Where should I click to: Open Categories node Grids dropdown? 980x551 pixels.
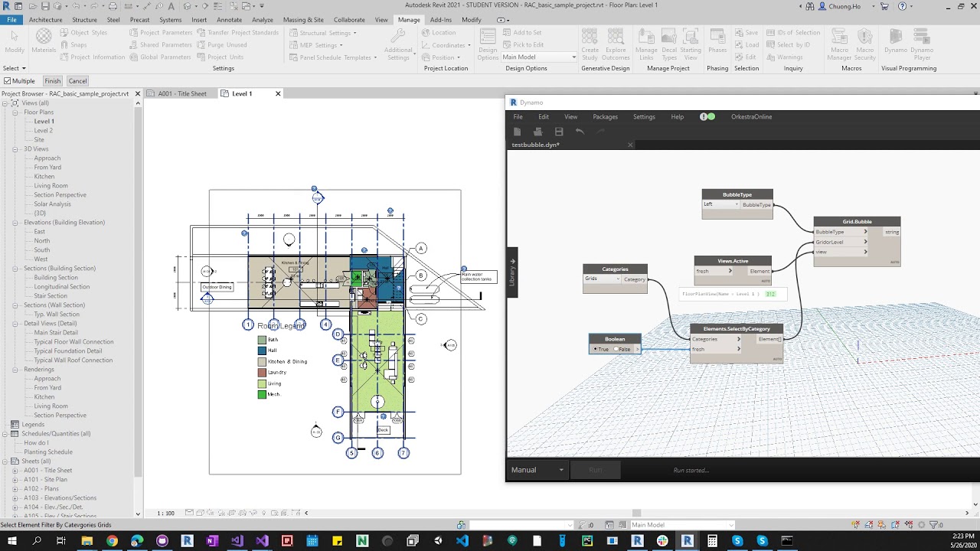pos(603,279)
